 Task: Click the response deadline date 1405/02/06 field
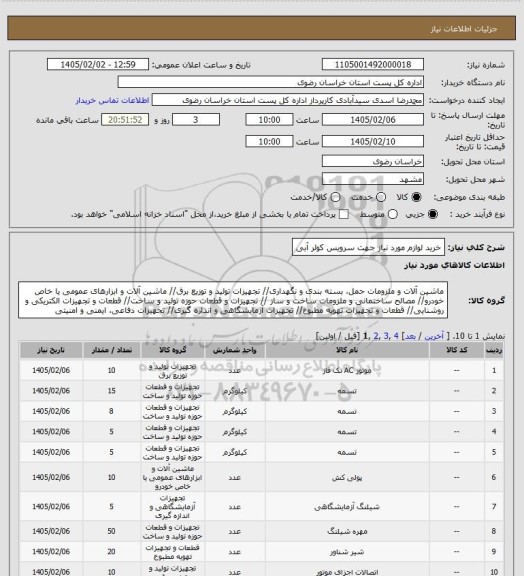(x=373, y=120)
